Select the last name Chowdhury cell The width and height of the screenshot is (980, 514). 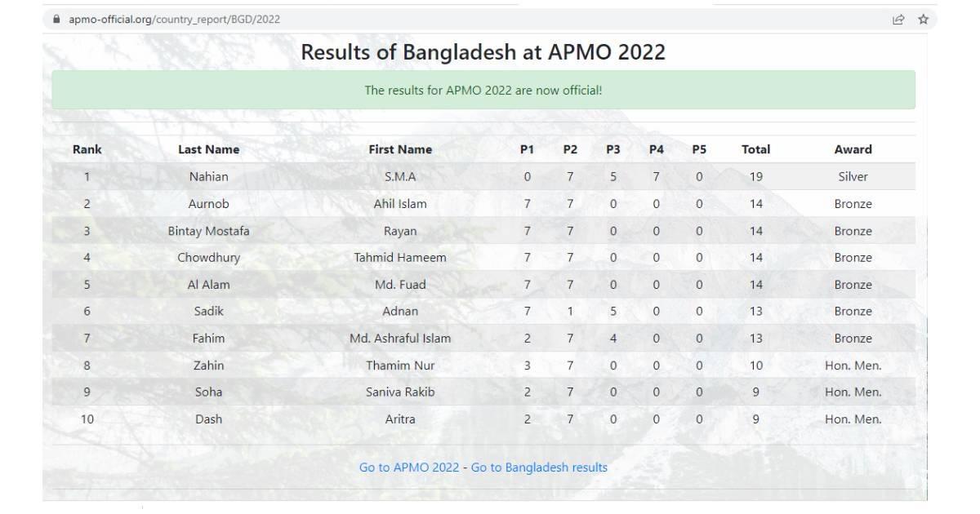point(209,258)
